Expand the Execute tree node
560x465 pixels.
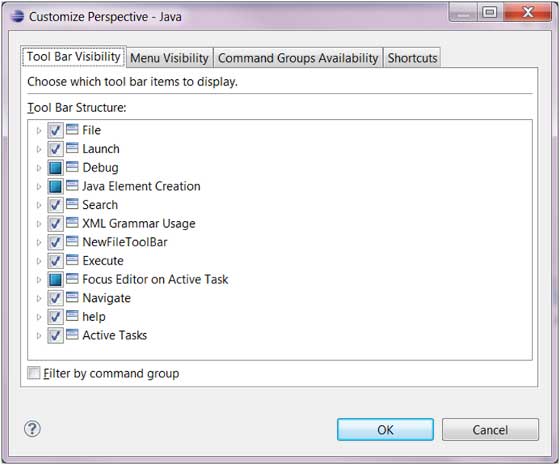pos(39,261)
